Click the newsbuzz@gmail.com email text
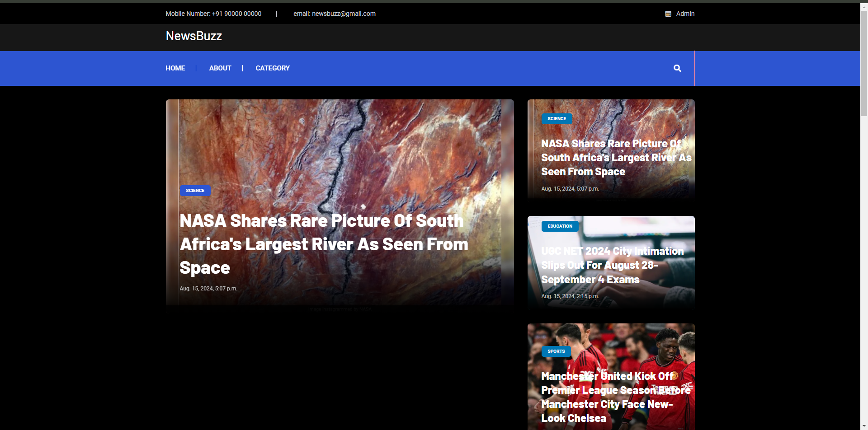This screenshot has width=868, height=430. 334,14
